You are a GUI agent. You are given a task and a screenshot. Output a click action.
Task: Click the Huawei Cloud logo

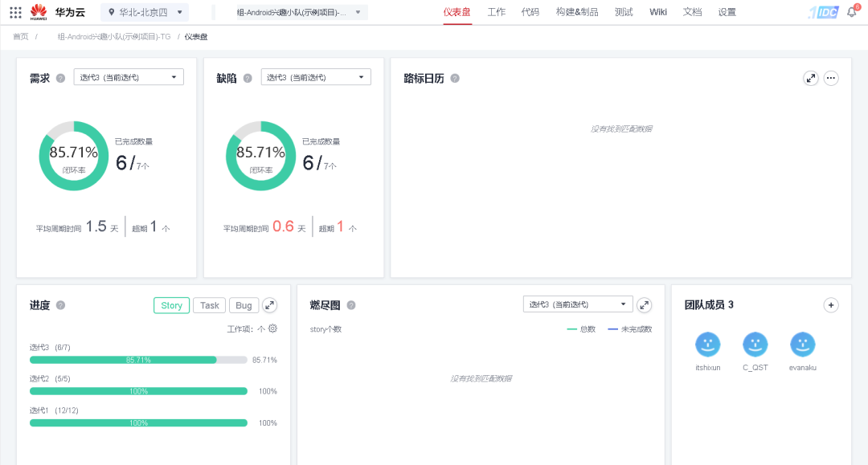(x=39, y=11)
